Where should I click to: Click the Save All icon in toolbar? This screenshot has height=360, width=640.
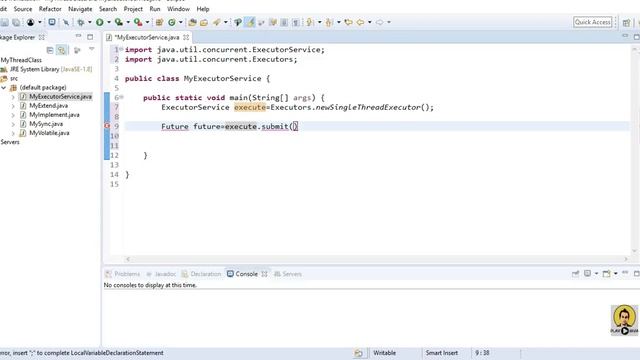tap(16, 22)
